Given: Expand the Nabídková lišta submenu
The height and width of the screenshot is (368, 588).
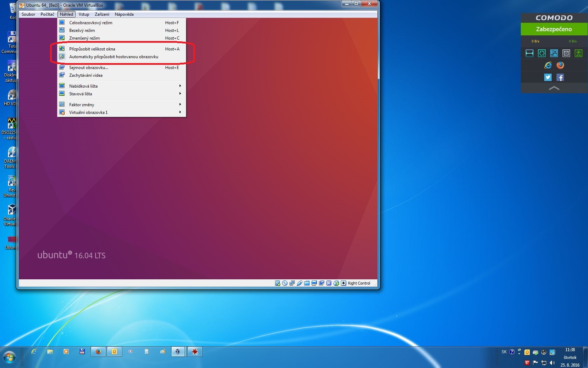Looking at the screenshot, I should (121, 86).
